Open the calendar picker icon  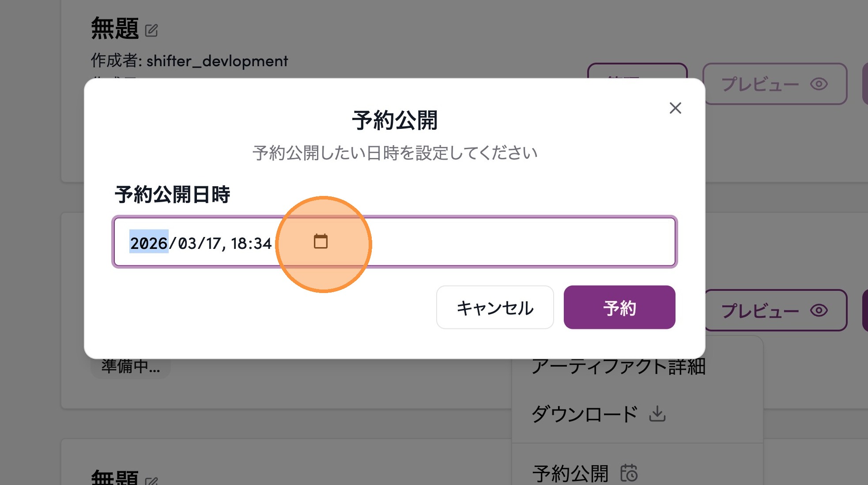321,242
